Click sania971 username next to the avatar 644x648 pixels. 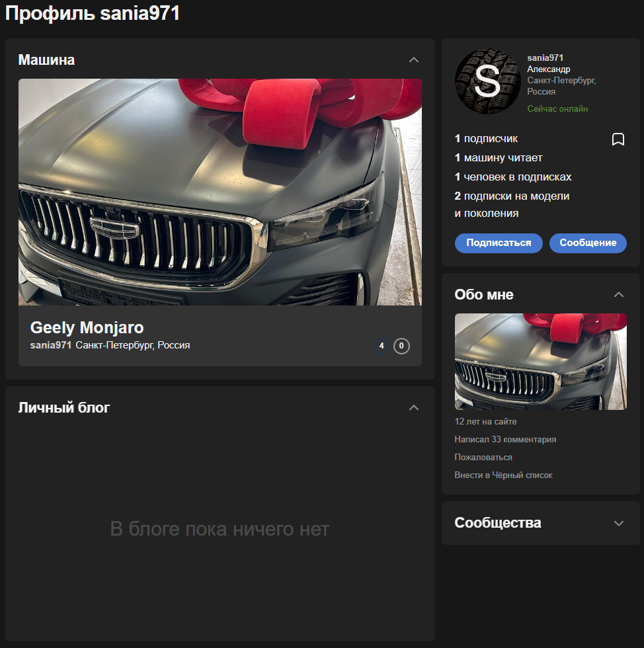tap(545, 58)
